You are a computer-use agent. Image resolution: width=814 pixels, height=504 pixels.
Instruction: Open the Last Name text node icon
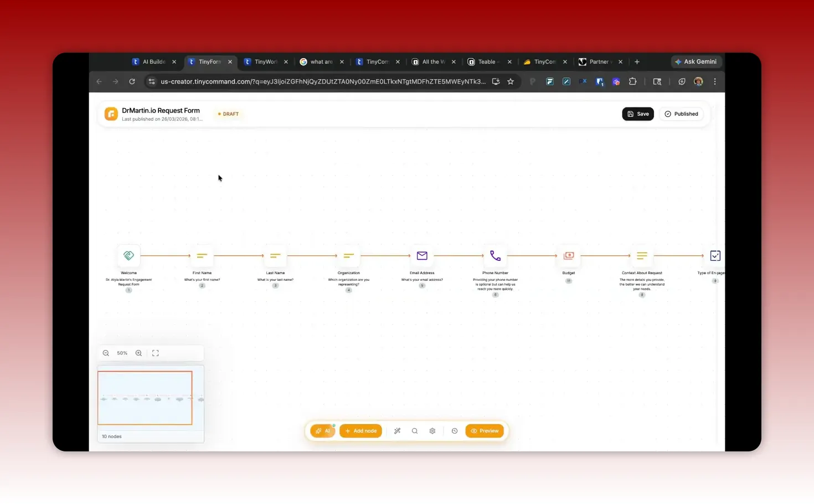coord(275,255)
